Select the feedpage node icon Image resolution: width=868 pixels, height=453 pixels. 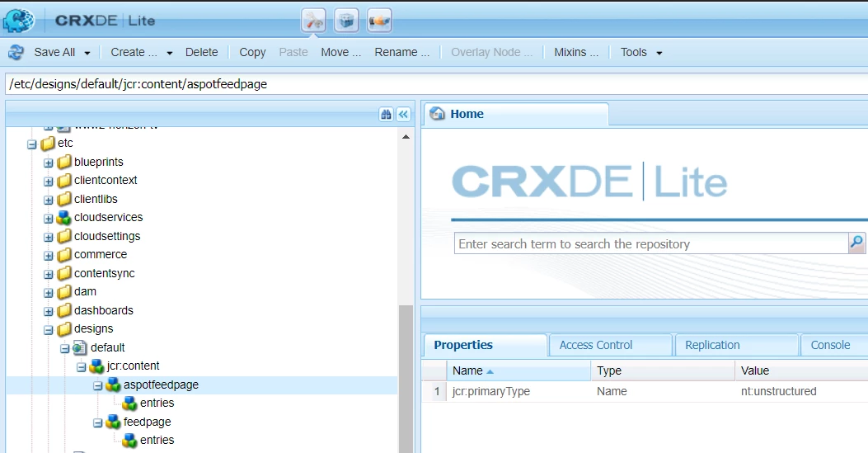[114, 422]
